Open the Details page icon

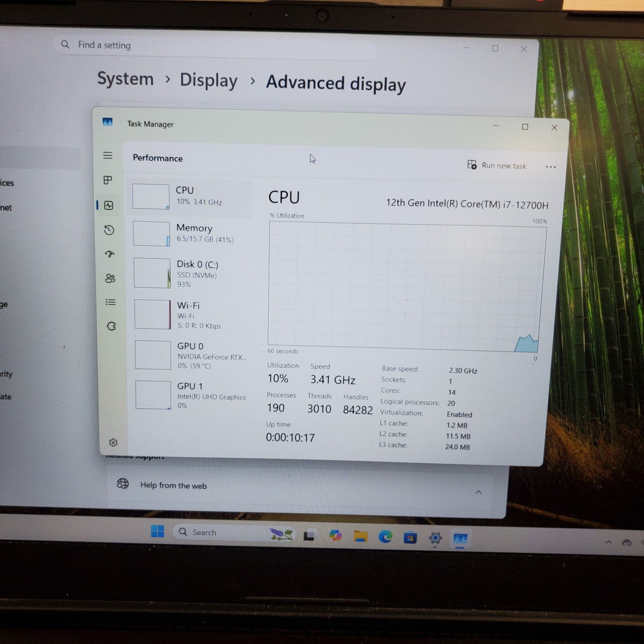(x=111, y=302)
